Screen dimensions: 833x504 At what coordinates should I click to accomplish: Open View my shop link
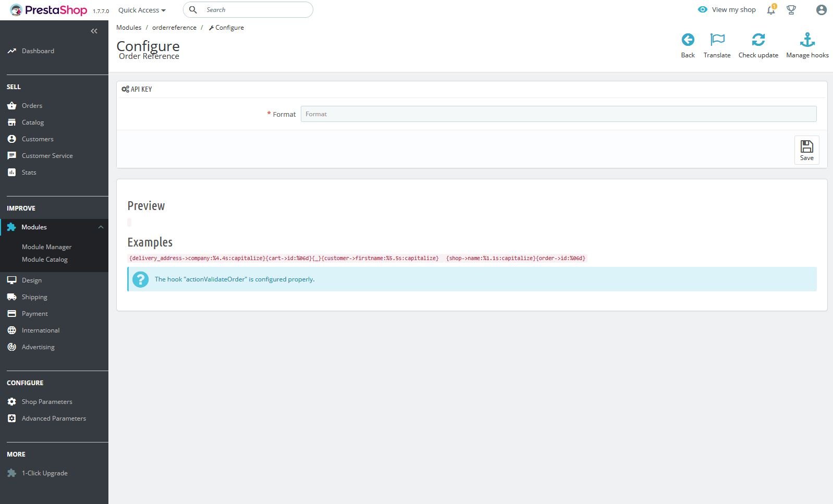(733, 9)
